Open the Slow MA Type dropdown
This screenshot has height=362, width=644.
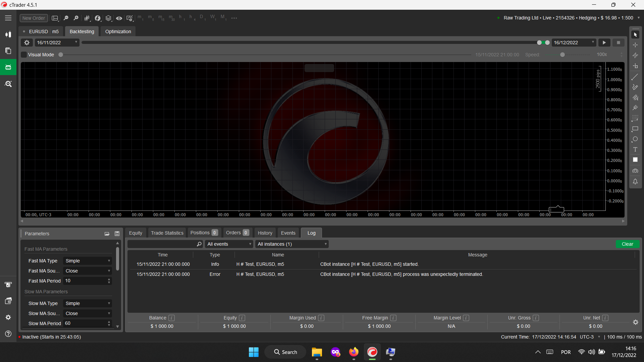point(88,303)
